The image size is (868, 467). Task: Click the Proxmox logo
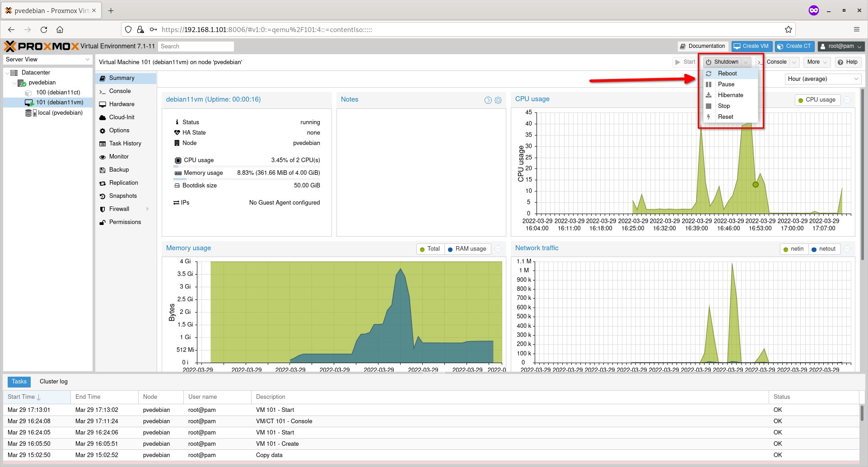[42, 46]
